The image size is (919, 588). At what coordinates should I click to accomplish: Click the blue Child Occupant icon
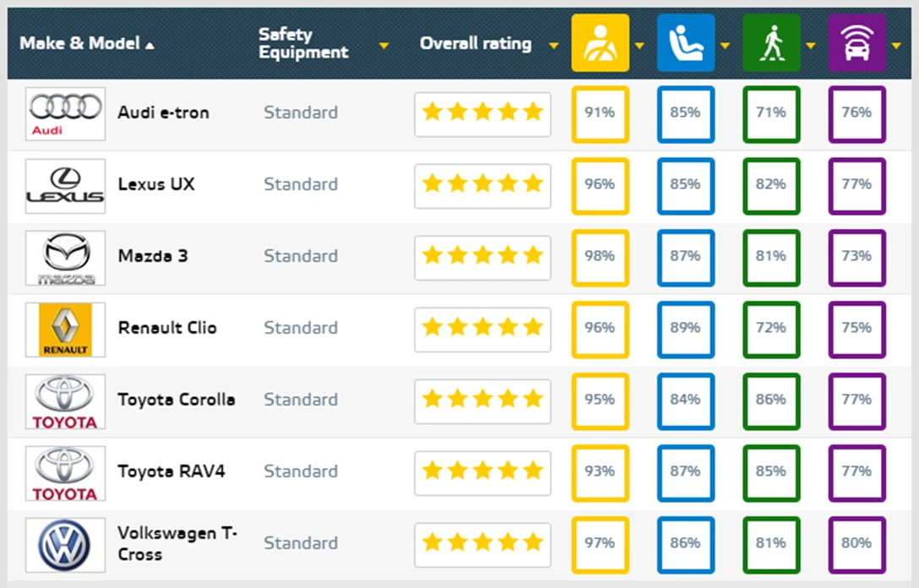(x=686, y=43)
